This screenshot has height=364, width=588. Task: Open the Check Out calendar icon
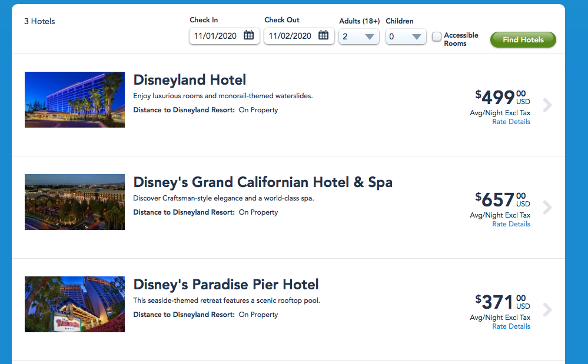coord(324,36)
